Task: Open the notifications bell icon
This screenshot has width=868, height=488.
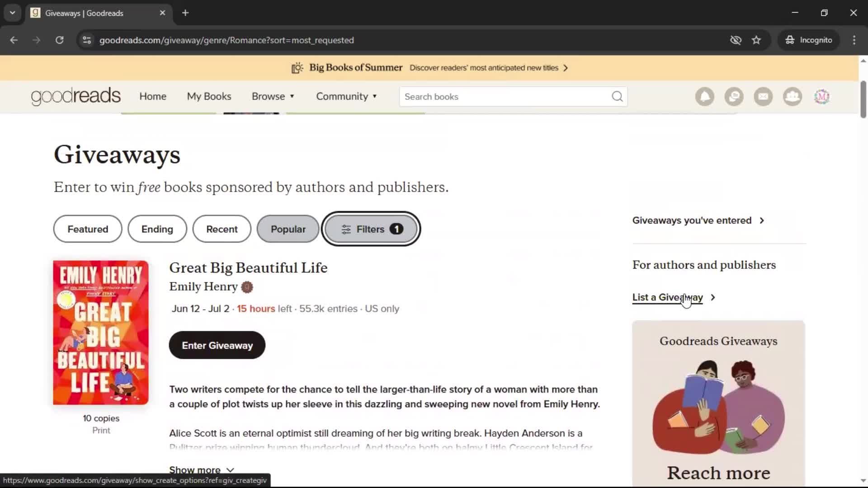Action: [704, 97]
